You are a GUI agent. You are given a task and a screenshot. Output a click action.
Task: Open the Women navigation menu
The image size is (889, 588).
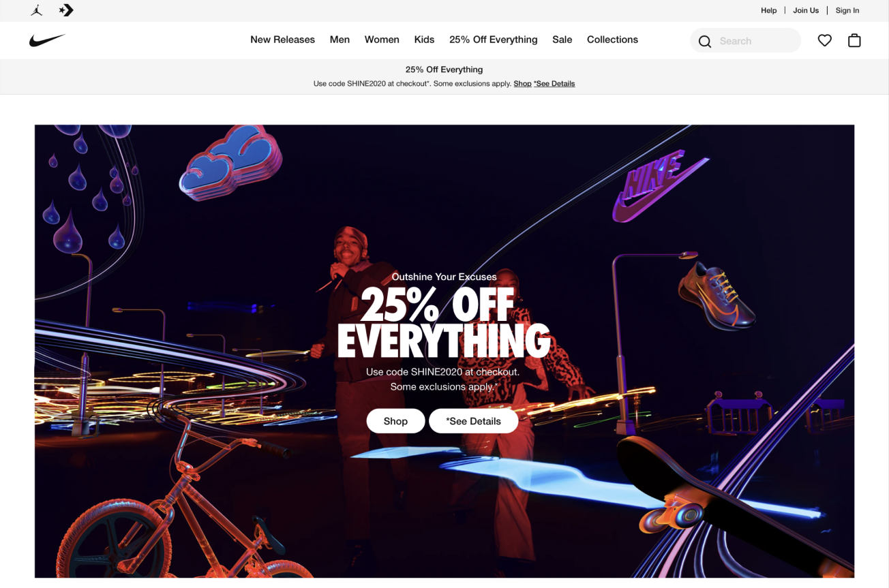382,40
